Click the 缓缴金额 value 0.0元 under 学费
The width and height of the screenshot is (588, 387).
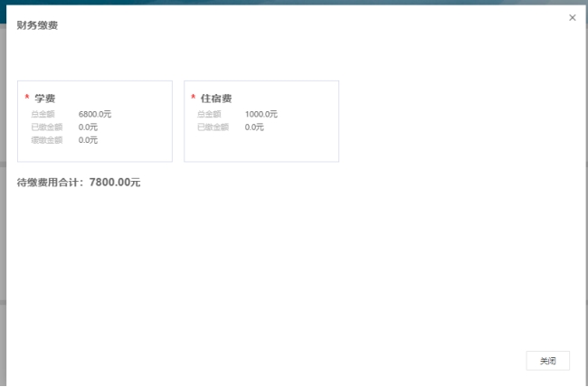(x=88, y=140)
